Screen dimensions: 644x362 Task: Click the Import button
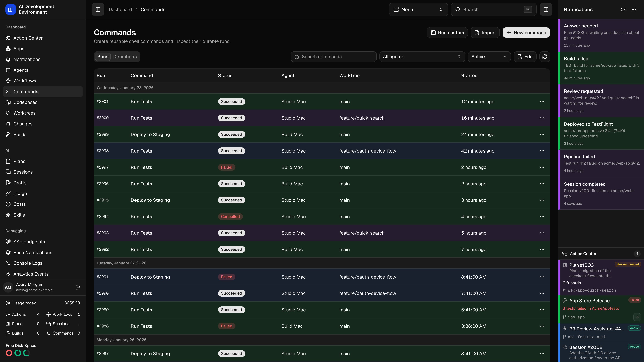click(x=485, y=33)
